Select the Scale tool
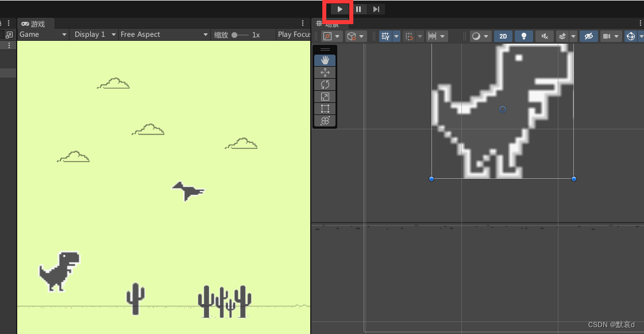 (x=325, y=97)
